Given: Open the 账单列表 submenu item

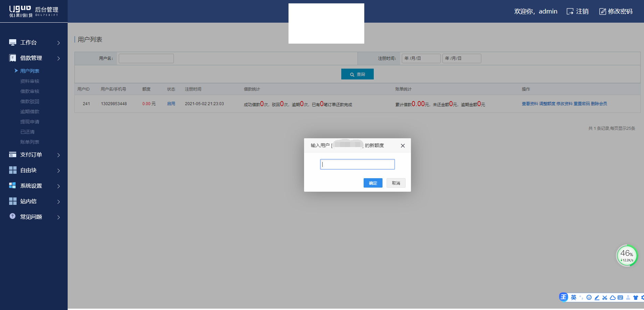Looking at the screenshot, I should [30, 142].
